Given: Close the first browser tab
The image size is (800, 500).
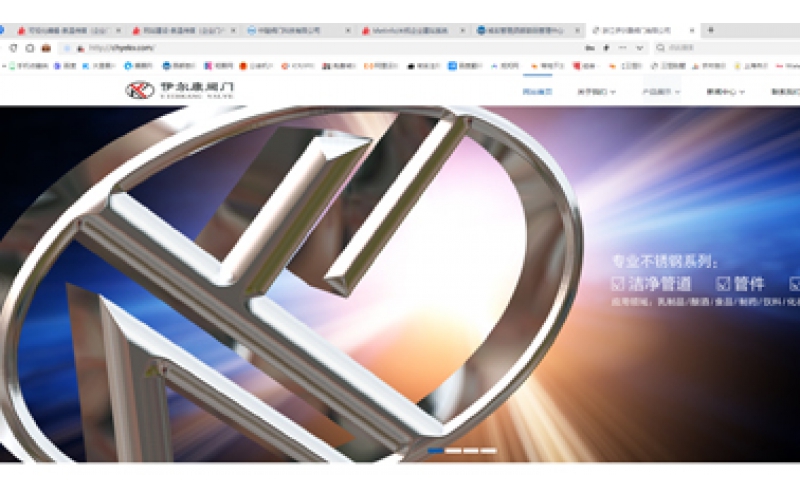Looking at the screenshot, I should point(118,31).
